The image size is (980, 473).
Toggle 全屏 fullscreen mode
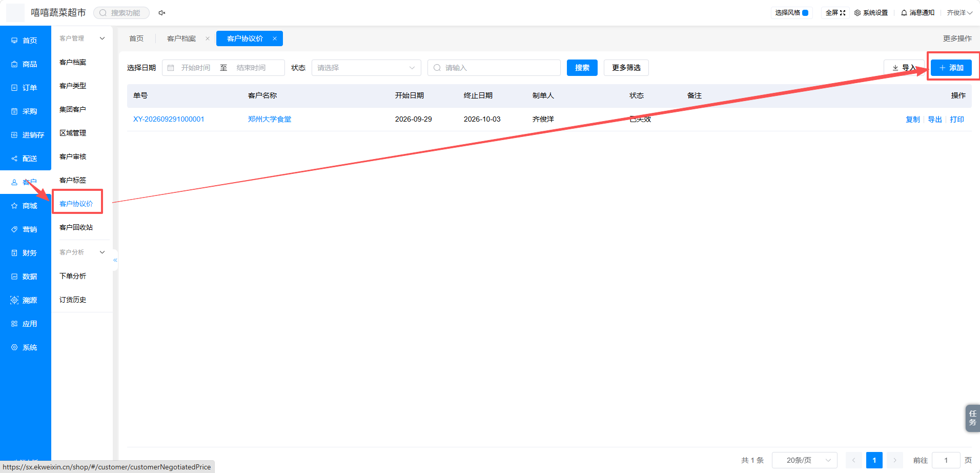835,13
